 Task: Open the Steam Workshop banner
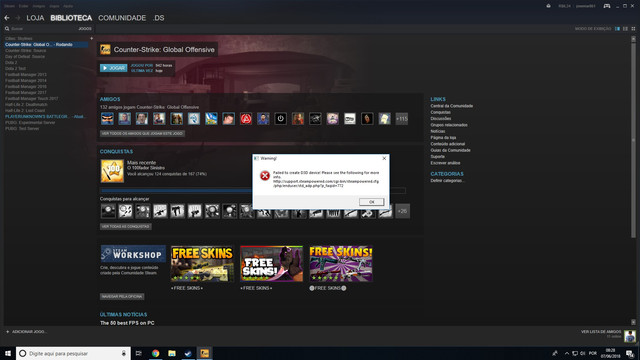pyautogui.click(x=133, y=254)
